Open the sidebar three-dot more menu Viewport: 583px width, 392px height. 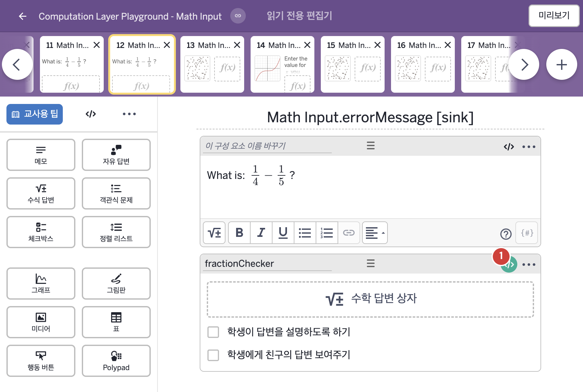click(x=129, y=114)
